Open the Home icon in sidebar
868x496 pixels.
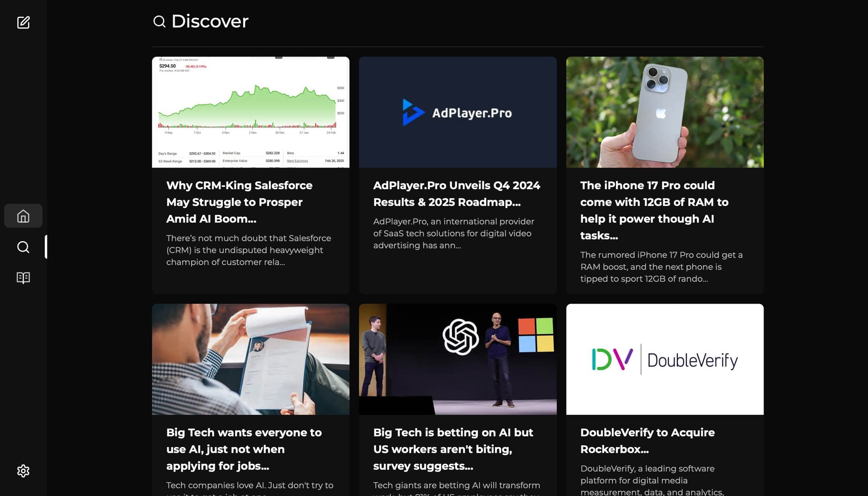point(23,216)
